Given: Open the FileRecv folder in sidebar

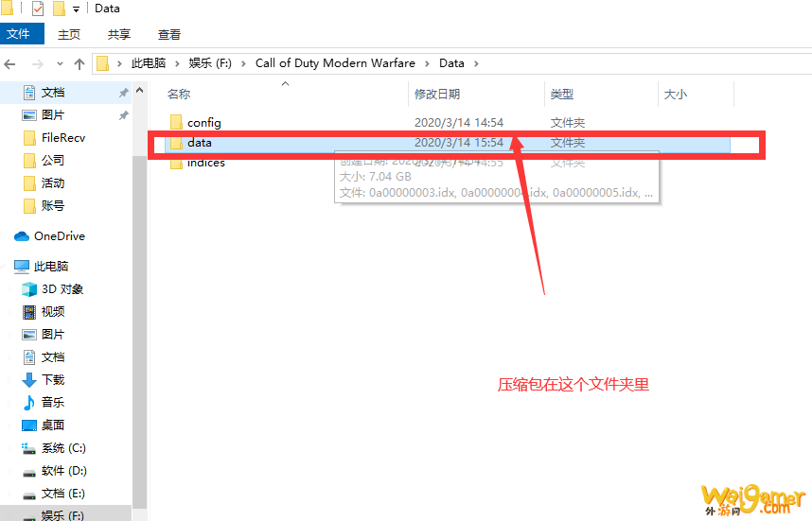Looking at the screenshot, I should click(x=63, y=138).
